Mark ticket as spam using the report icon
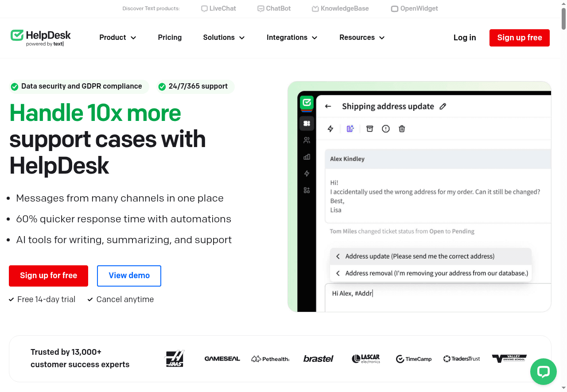The height and width of the screenshot is (392, 567). coord(385,128)
